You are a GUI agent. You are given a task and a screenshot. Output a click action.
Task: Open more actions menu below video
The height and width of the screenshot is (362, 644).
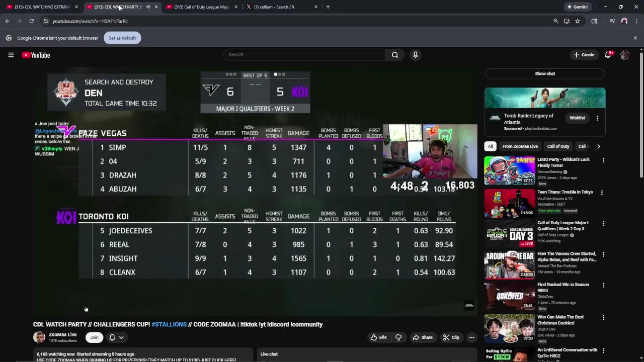(471, 337)
